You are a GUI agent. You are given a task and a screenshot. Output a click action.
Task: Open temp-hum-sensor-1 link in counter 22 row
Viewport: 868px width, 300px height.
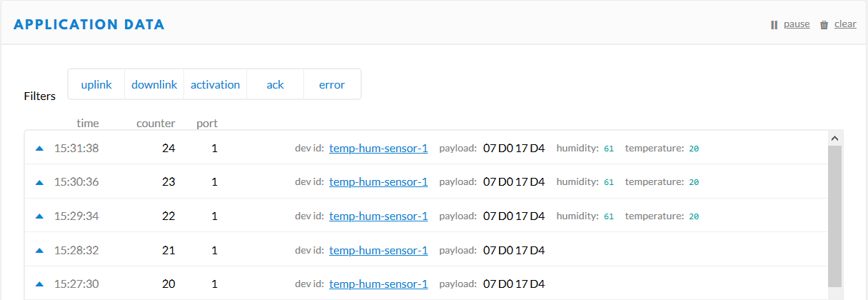click(x=378, y=216)
